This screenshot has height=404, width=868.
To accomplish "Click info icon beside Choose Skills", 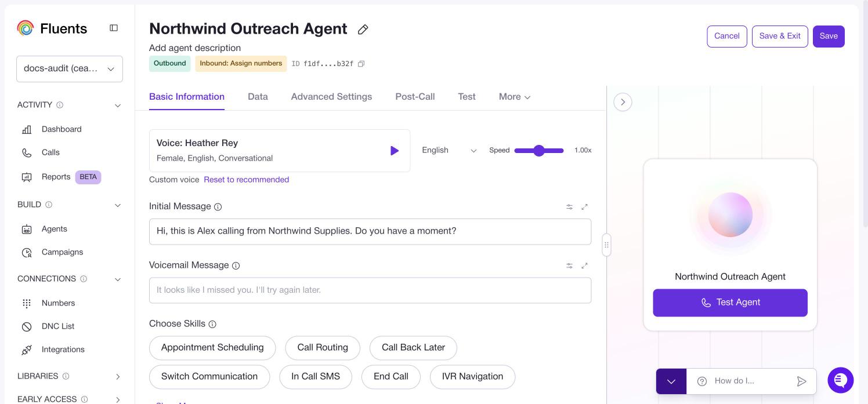I will point(212,325).
